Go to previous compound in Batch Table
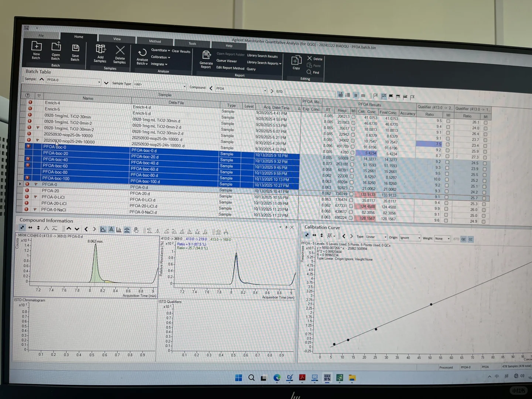Viewport: 532px width, 399px height. [x=211, y=88]
